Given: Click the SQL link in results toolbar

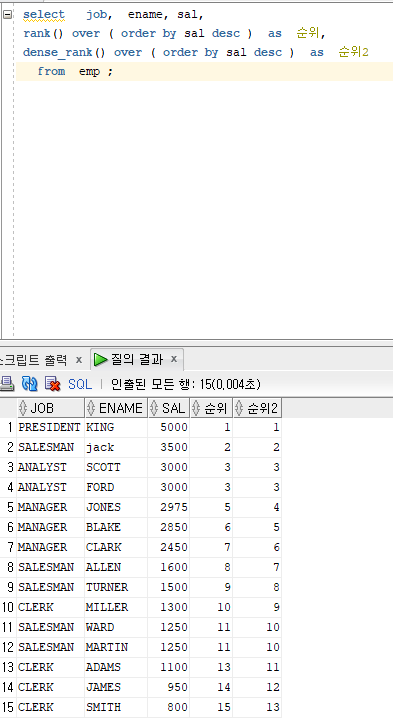Looking at the screenshot, I should (80, 384).
